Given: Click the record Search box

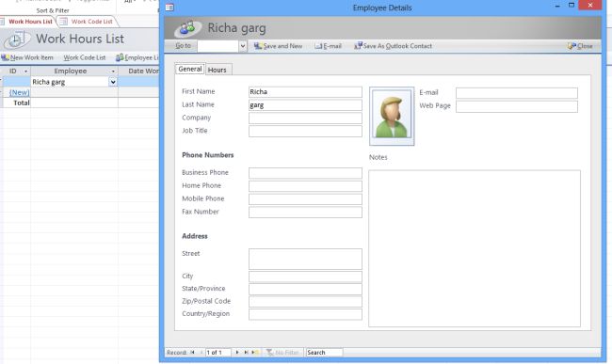Looking at the screenshot, I should [324, 353].
